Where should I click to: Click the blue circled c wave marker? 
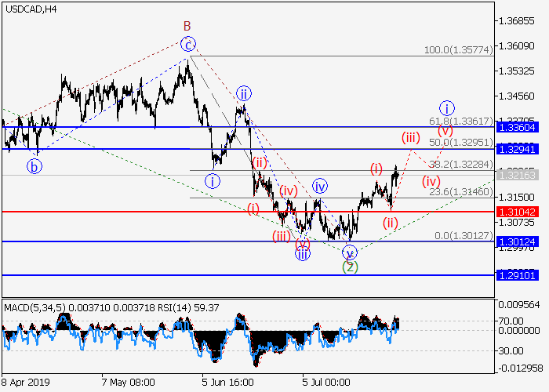[187, 44]
